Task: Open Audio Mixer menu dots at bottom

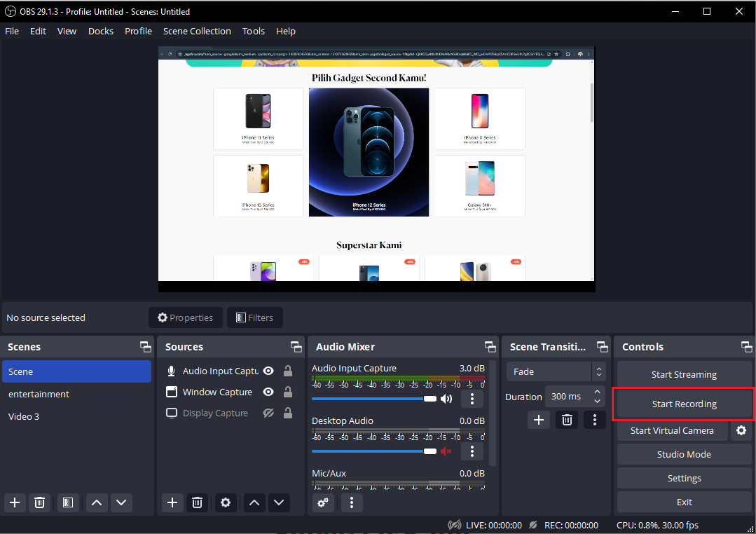Action: (352, 502)
